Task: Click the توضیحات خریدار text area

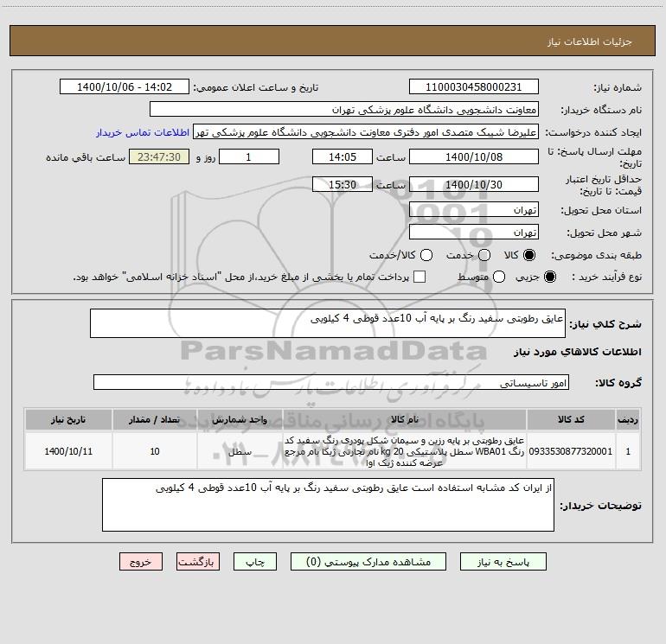Action: click(328, 505)
